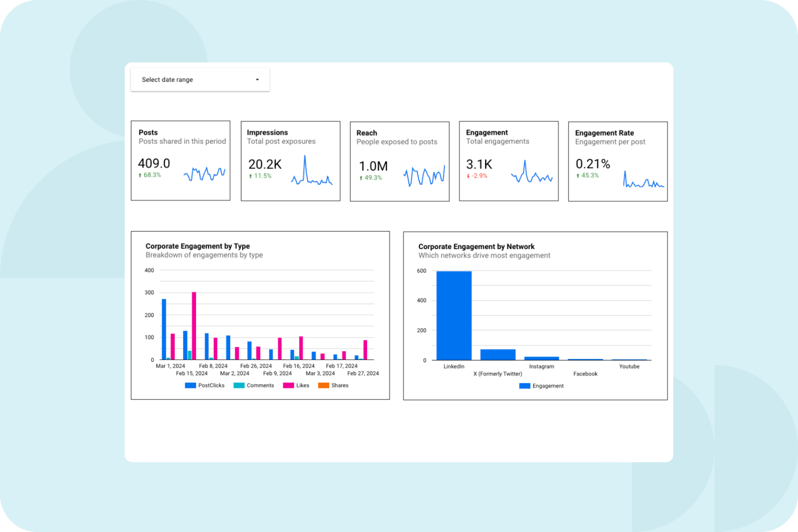The image size is (798, 532).
Task: Click the date range dropdown arrow
Action: point(257,79)
